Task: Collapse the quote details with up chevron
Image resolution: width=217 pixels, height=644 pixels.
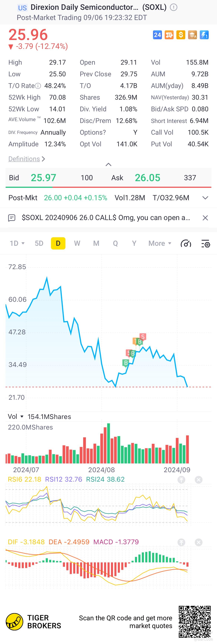Action: [108, 164]
